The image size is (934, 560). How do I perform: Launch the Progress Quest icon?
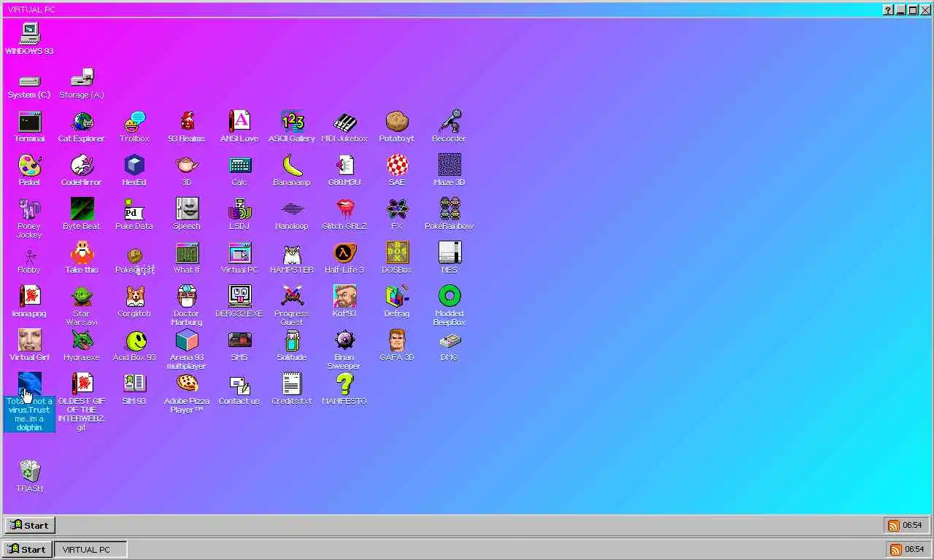click(x=292, y=296)
